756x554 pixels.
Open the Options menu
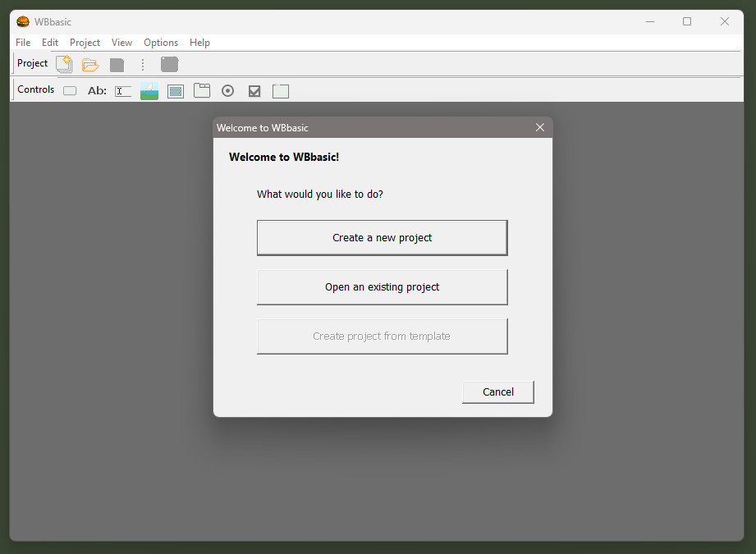pyautogui.click(x=160, y=42)
